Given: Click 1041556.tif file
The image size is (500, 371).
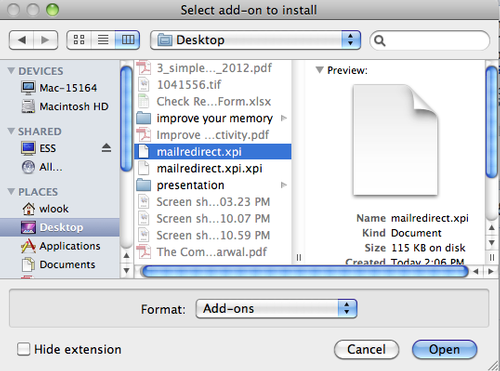Looking at the screenshot, I should point(213,85).
